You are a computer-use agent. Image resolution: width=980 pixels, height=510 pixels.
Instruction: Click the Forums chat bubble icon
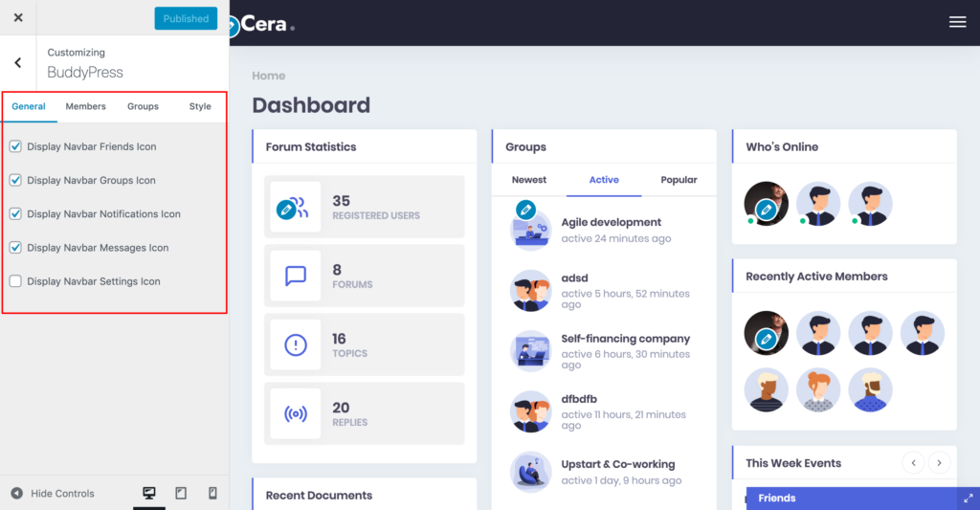(296, 276)
